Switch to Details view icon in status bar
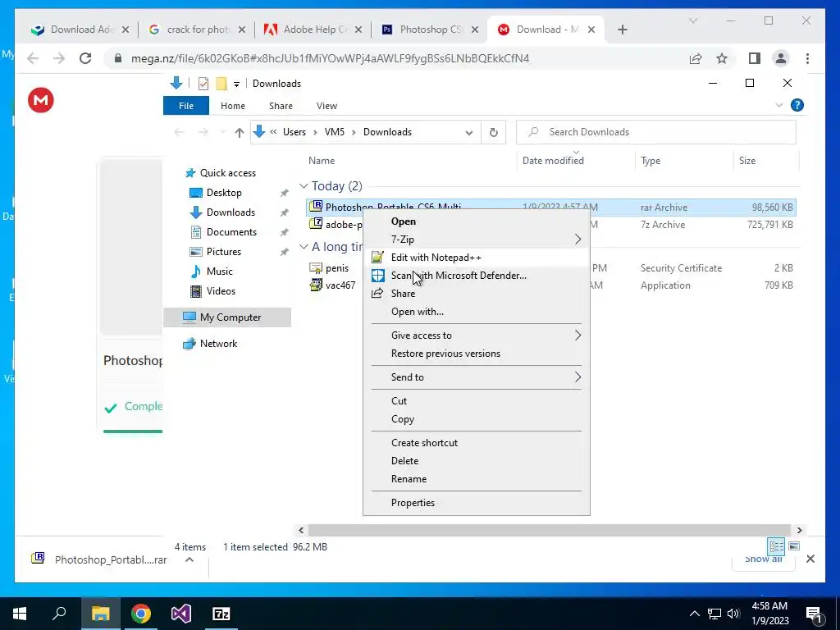840x630 pixels. [776, 546]
